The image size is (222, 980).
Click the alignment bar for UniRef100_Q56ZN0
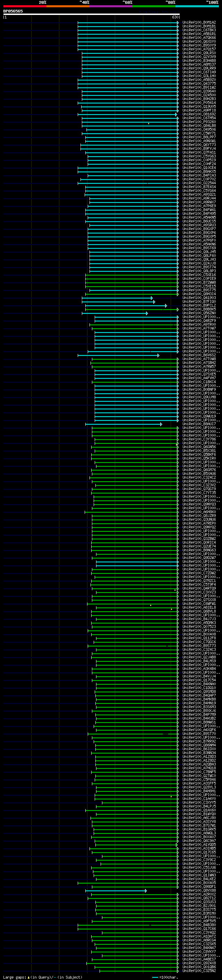pyautogui.click(x=115, y=313)
